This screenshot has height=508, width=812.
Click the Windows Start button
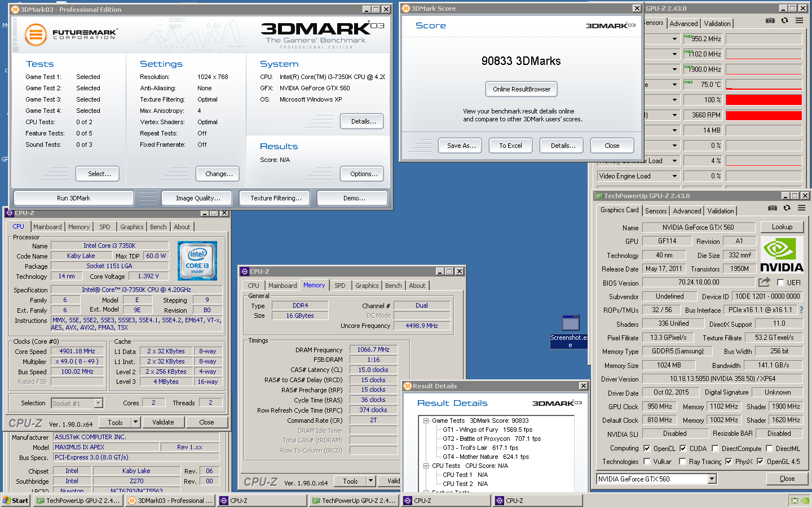(15, 501)
